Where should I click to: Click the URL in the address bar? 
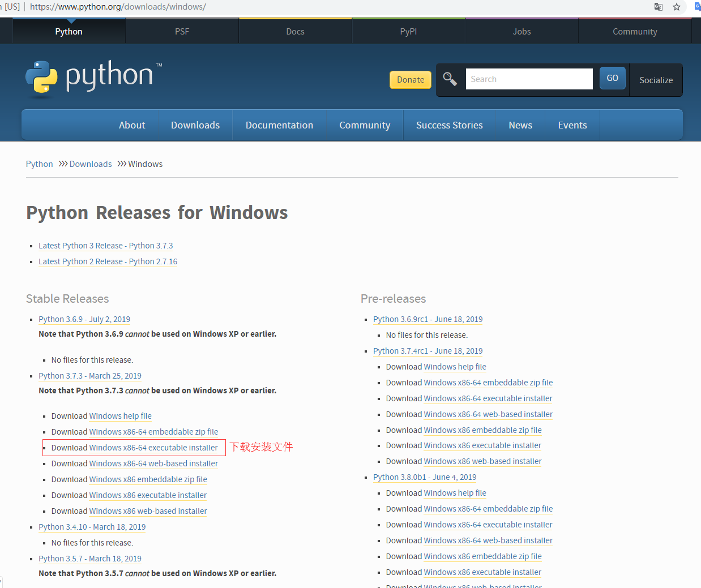pyautogui.click(x=118, y=7)
